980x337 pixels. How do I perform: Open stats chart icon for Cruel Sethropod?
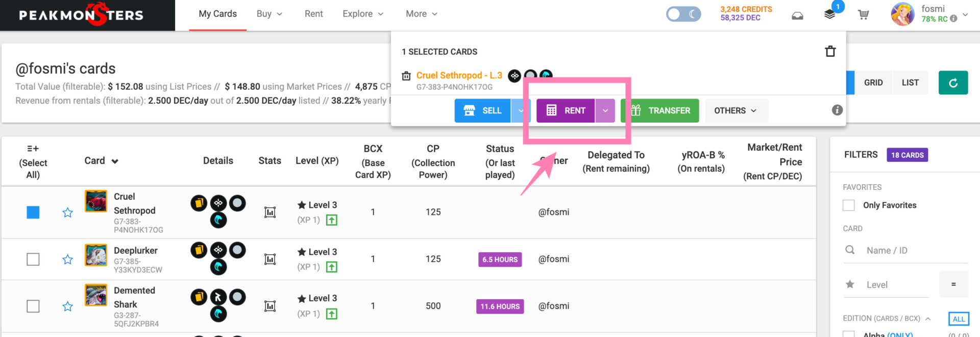tap(270, 212)
